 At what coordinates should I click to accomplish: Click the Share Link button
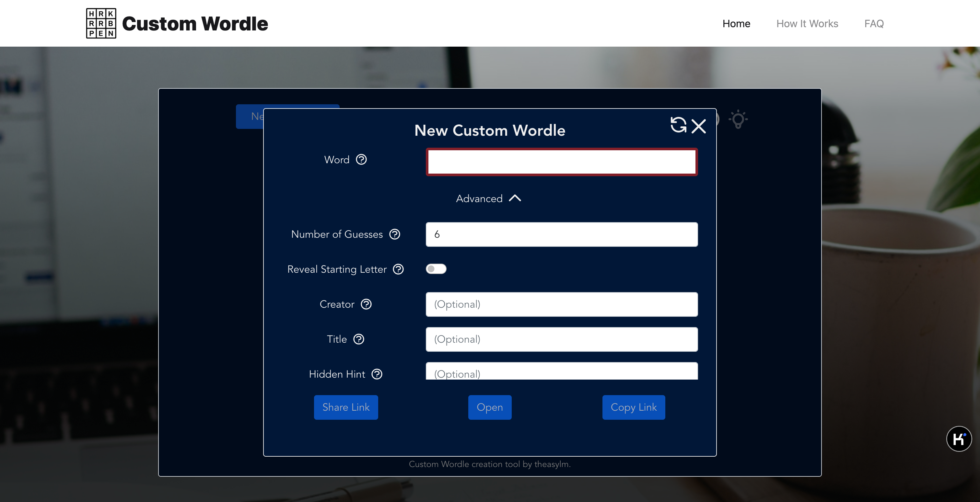[x=346, y=407]
